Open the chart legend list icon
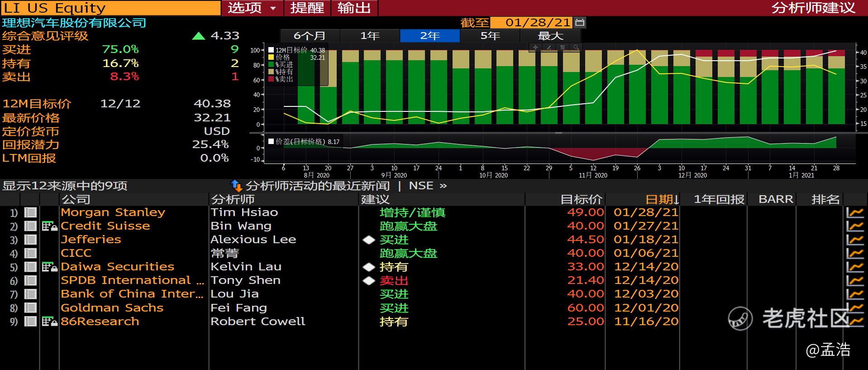Viewport: 868px width, 370px height. click(x=563, y=47)
